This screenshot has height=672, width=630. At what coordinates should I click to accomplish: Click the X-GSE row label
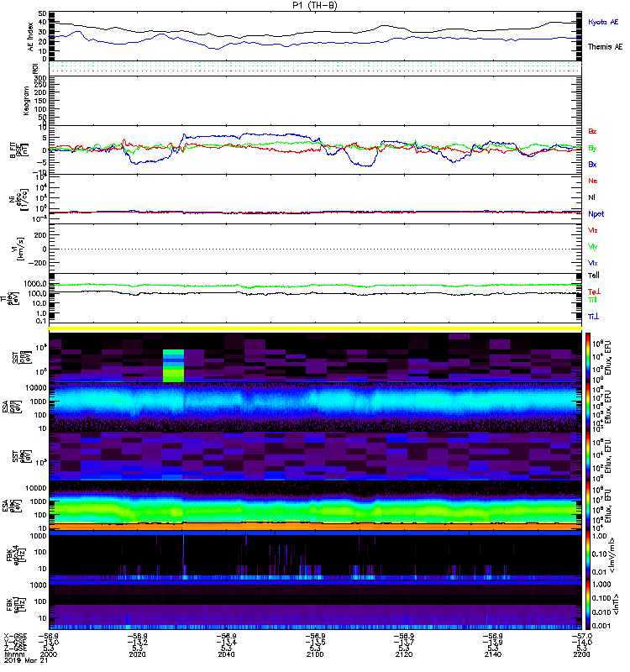[x=15, y=636]
